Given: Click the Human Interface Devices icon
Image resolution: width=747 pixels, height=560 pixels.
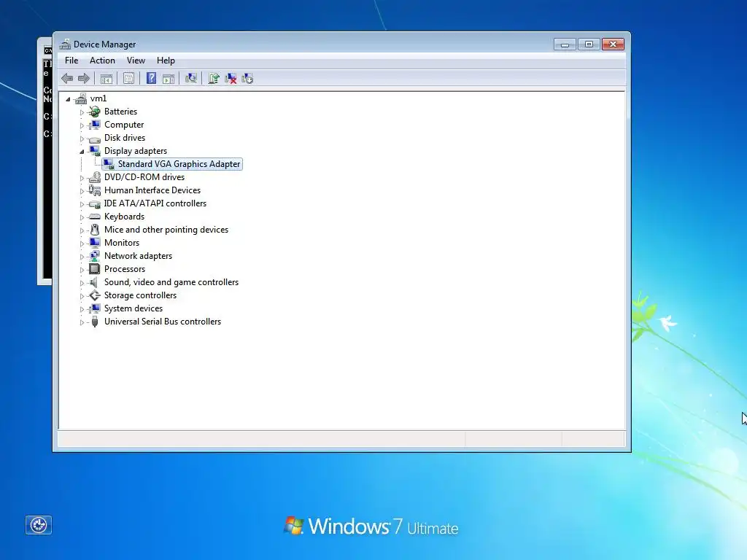Looking at the screenshot, I should pos(95,190).
